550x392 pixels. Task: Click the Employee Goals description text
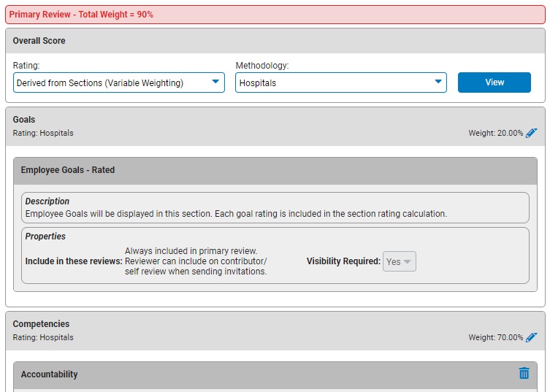point(236,214)
